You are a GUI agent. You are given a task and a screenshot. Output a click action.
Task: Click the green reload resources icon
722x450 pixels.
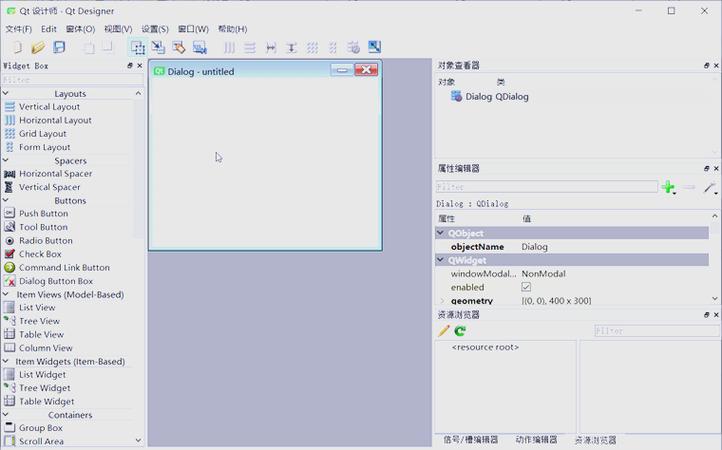[x=460, y=331]
